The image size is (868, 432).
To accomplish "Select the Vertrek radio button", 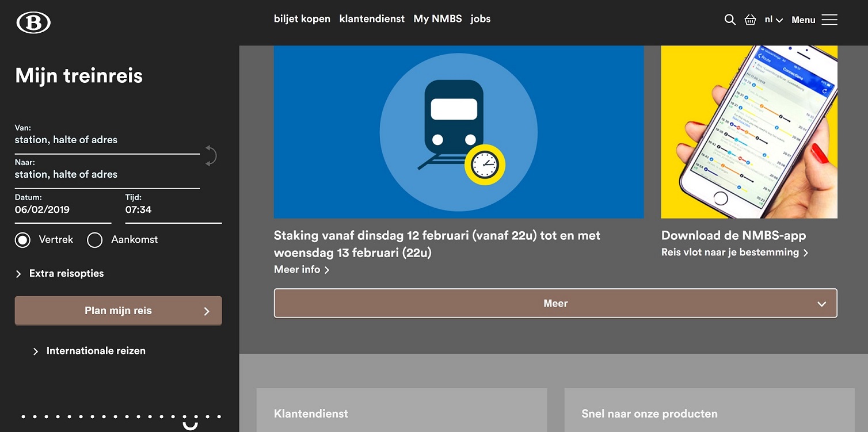I will (22, 240).
